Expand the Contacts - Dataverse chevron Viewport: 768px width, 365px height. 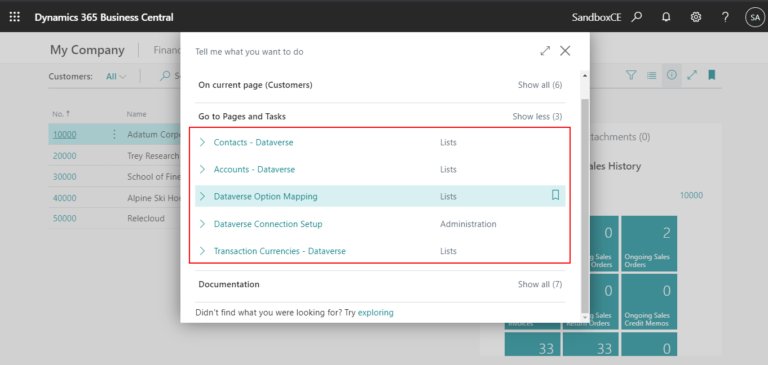pos(202,143)
